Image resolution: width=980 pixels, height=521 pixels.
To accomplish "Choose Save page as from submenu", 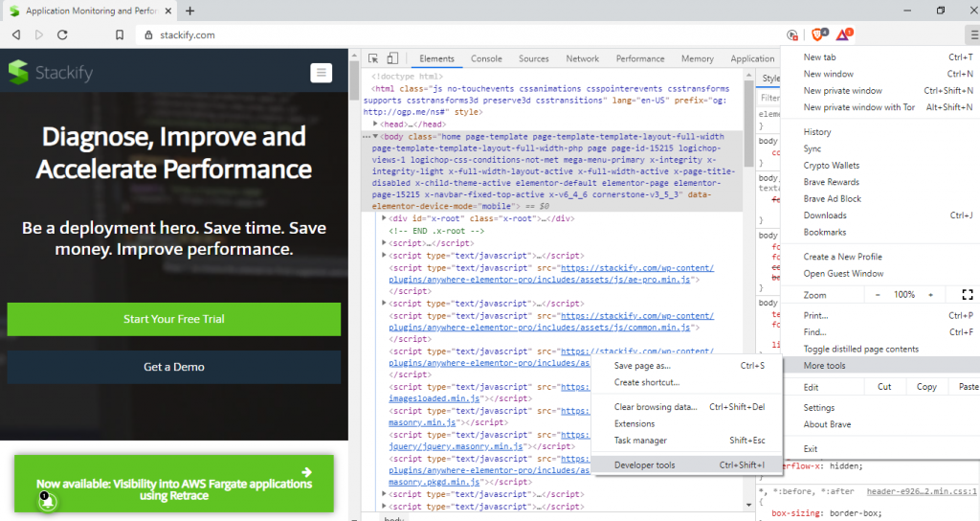I will pos(686,365).
